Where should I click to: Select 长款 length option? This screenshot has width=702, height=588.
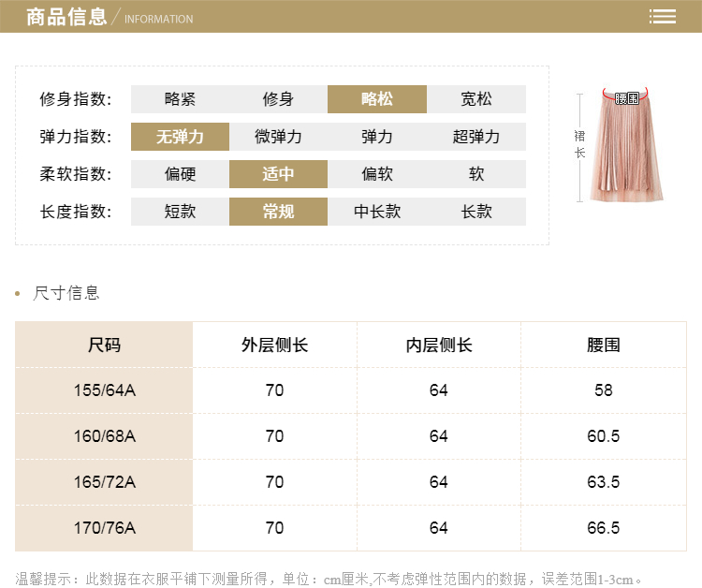(x=475, y=212)
